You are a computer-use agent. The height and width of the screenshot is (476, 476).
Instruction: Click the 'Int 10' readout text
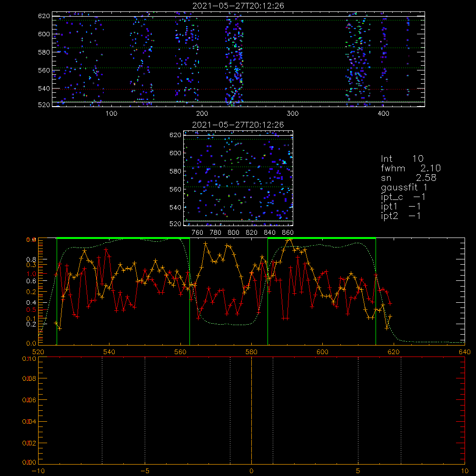coord(402,159)
